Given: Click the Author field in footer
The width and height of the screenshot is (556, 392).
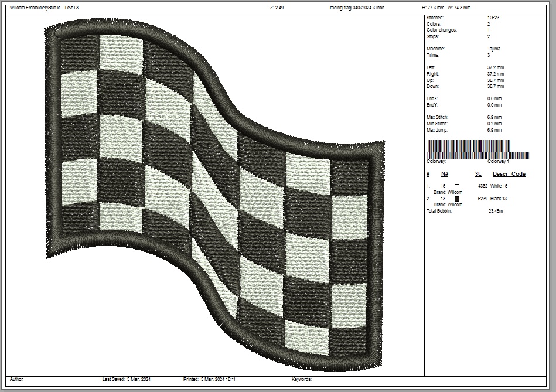Looking at the screenshot, I should tap(17, 380).
